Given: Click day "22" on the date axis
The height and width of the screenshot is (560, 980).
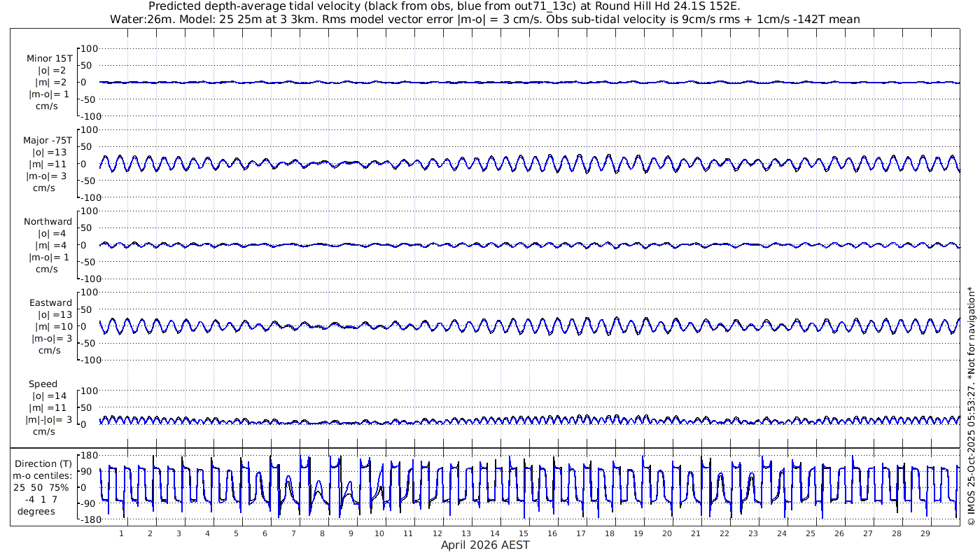Looking at the screenshot, I should click(724, 533).
